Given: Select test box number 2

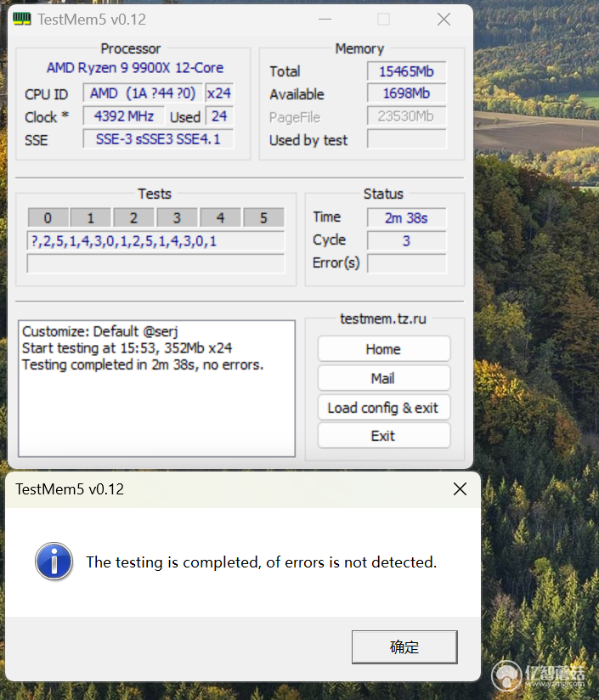Looking at the screenshot, I should pyautogui.click(x=133, y=217).
